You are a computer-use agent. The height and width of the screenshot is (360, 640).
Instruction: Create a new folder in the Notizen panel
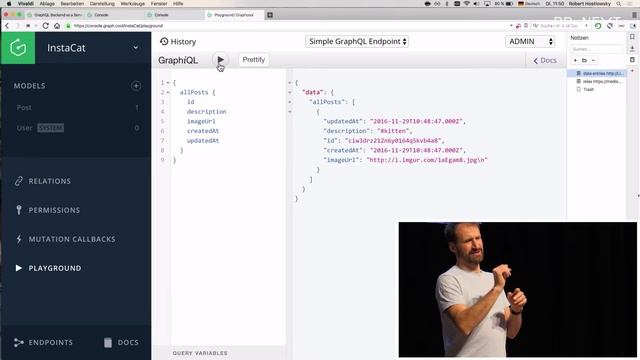[584, 60]
